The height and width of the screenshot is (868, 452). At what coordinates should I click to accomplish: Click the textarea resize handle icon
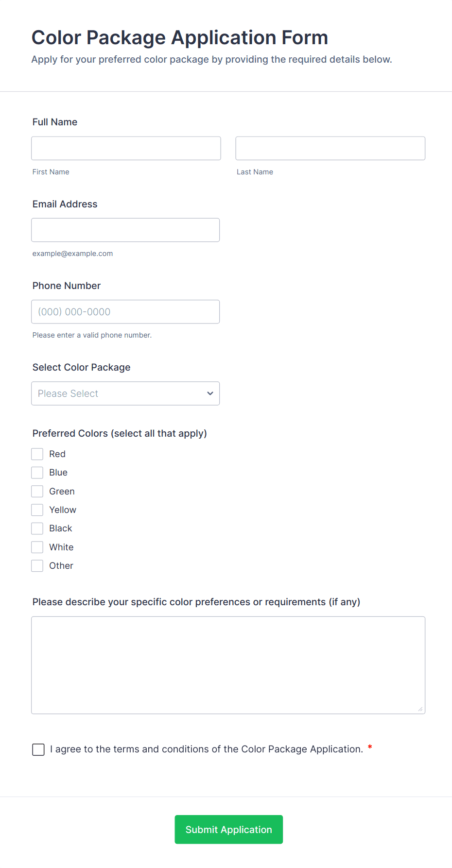click(420, 709)
